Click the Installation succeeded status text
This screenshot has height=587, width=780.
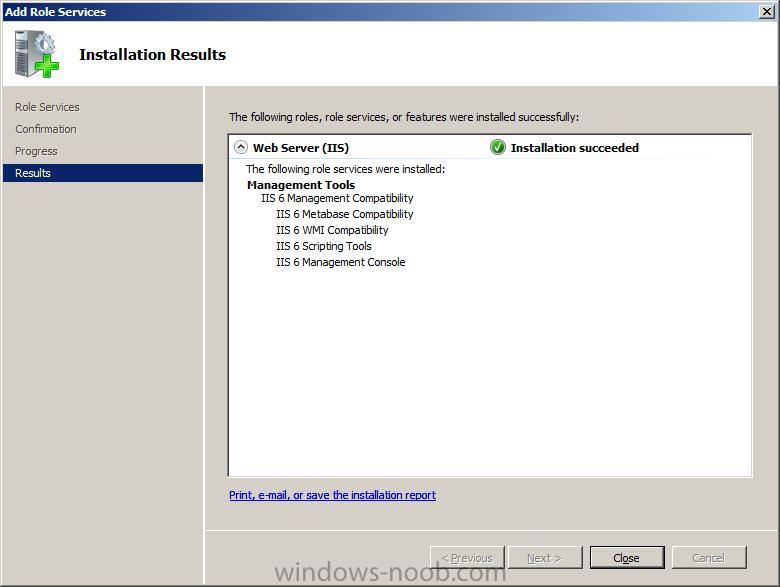coord(575,148)
